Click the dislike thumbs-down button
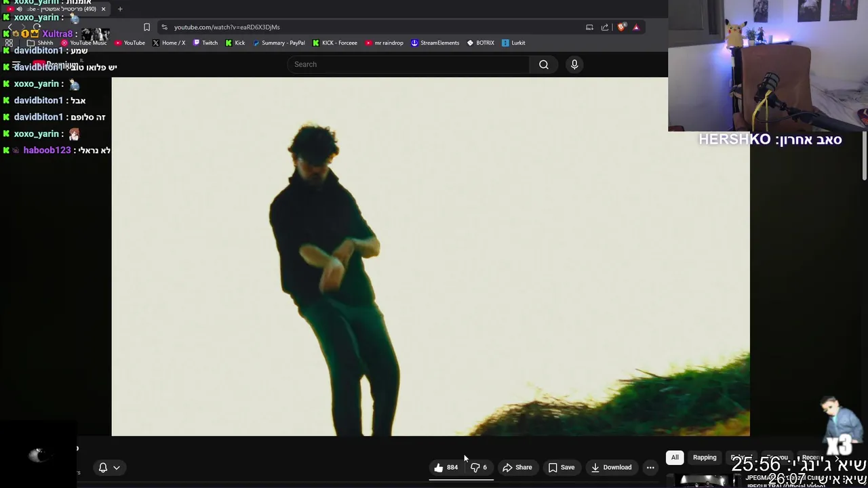Screen dimensions: 868x488 coord(479,467)
